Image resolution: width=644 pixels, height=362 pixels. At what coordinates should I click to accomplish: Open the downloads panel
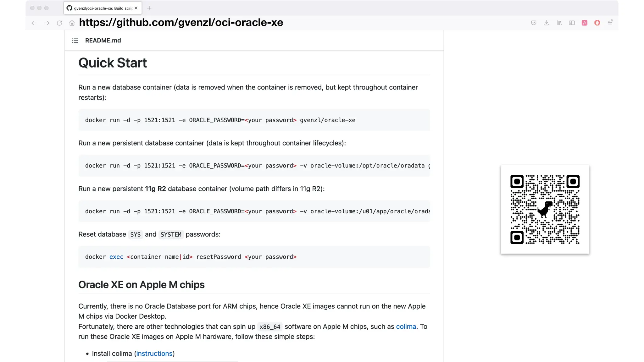[546, 23]
